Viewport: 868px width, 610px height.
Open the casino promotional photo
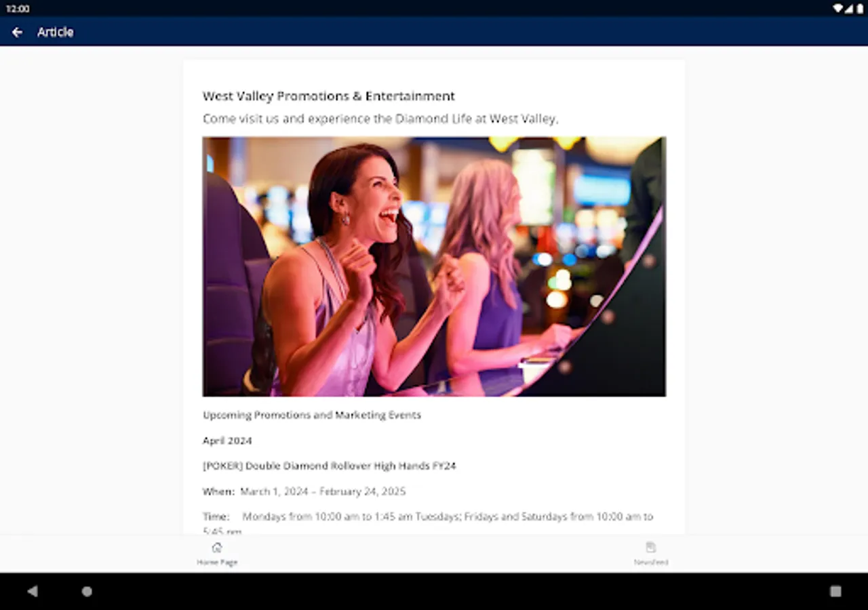pos(434,266)
